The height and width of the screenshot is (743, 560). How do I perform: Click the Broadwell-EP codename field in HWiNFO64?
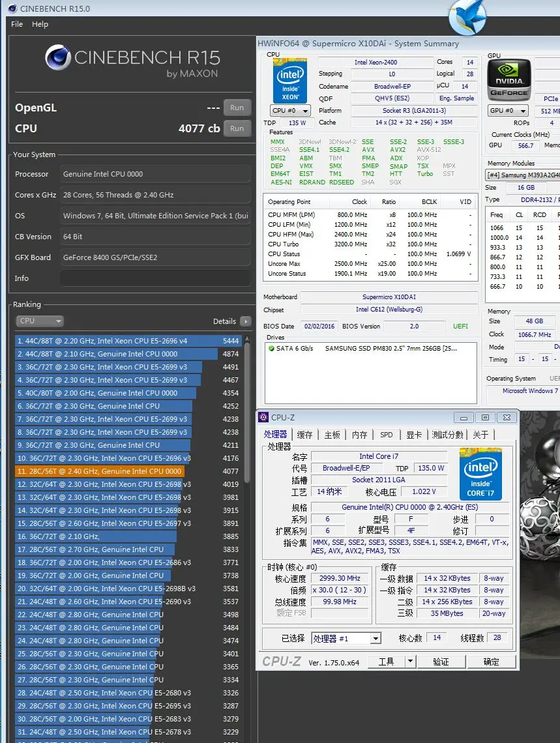(392, 86)
